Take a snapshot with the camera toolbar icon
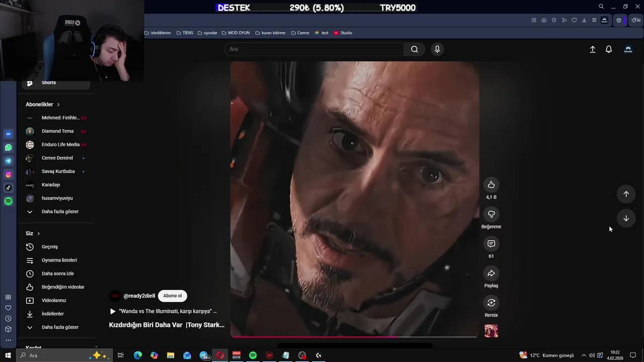644x362 pixels. (544, 20)
